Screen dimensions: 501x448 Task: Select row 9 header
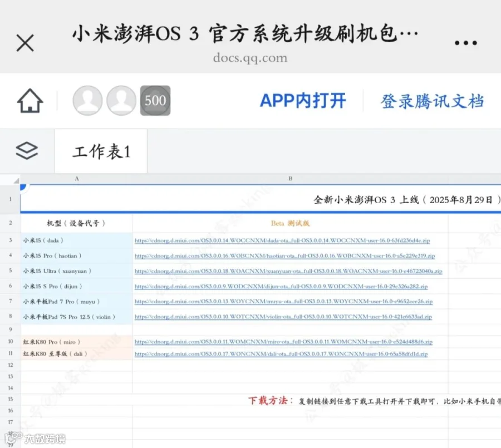coord(10,329)
